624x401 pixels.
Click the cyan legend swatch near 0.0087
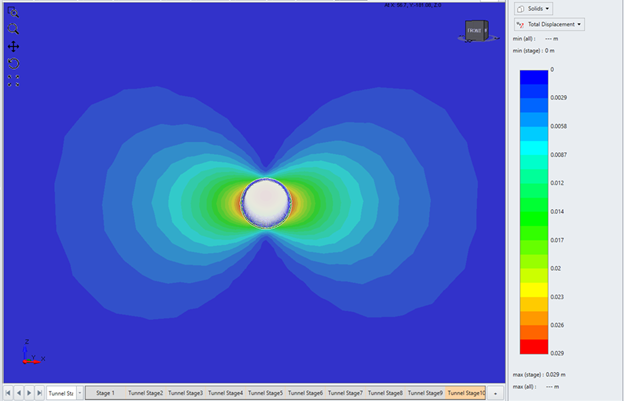point(534,148)
